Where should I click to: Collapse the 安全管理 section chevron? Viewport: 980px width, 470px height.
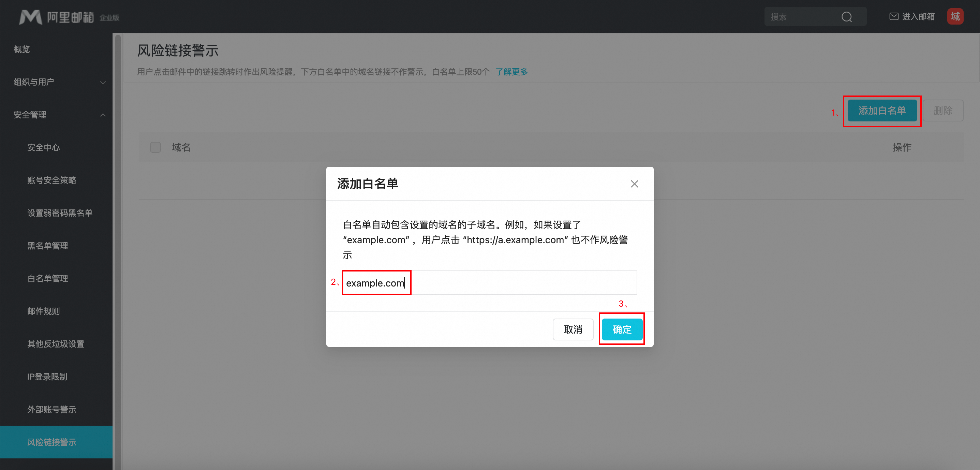coord(103,115)
